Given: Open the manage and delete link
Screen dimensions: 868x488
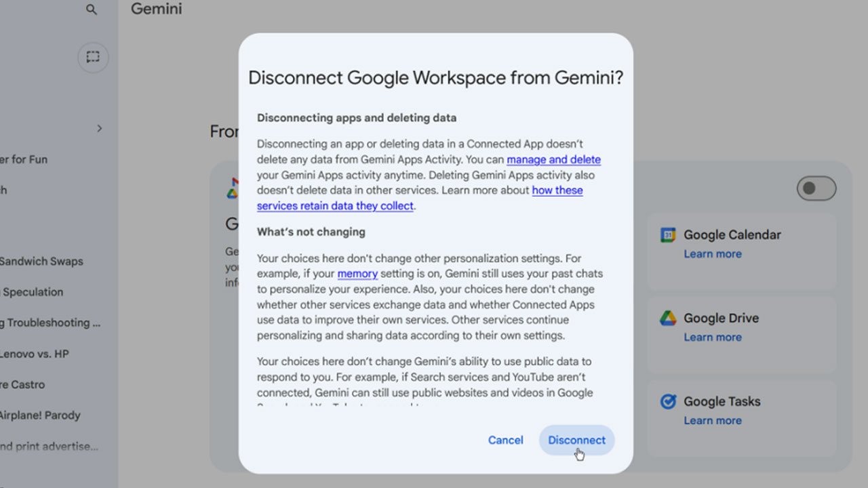Looking at the screenshot, I should point(553,160).
